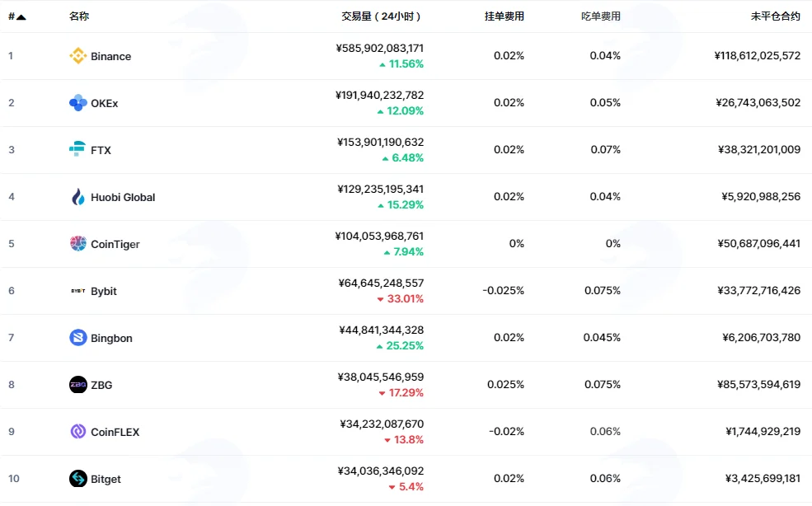Image resolution: width=812 pixels, height=506 pixels.
Task: Click the OKEx blue logo icon
Action: 78,103
